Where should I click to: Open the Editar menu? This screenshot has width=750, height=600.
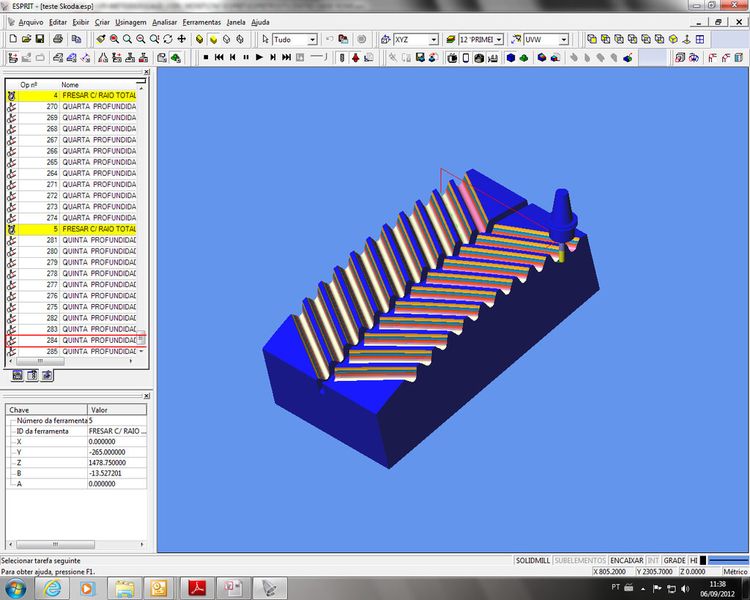(58, 22)
